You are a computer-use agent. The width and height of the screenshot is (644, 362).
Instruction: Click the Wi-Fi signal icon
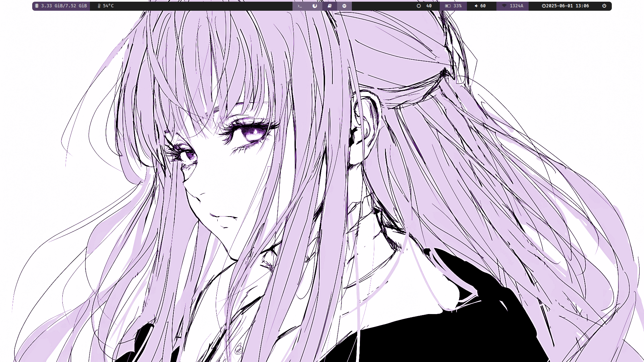pos(504,6)
